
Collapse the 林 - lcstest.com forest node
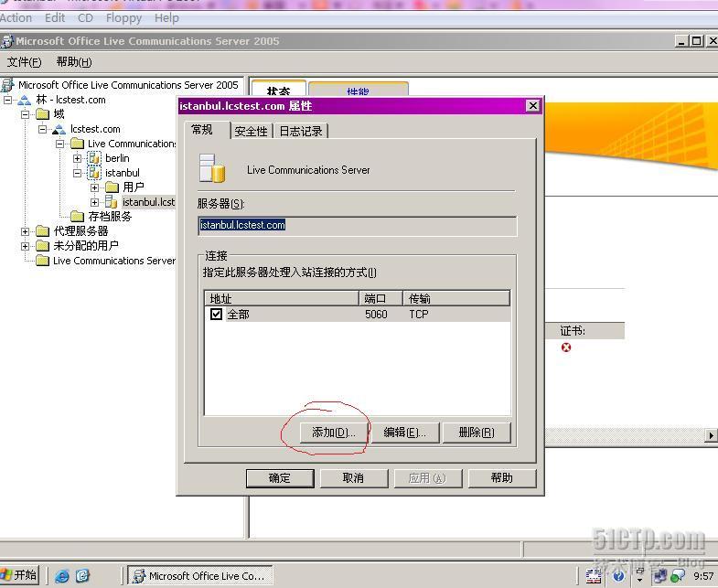8,100
